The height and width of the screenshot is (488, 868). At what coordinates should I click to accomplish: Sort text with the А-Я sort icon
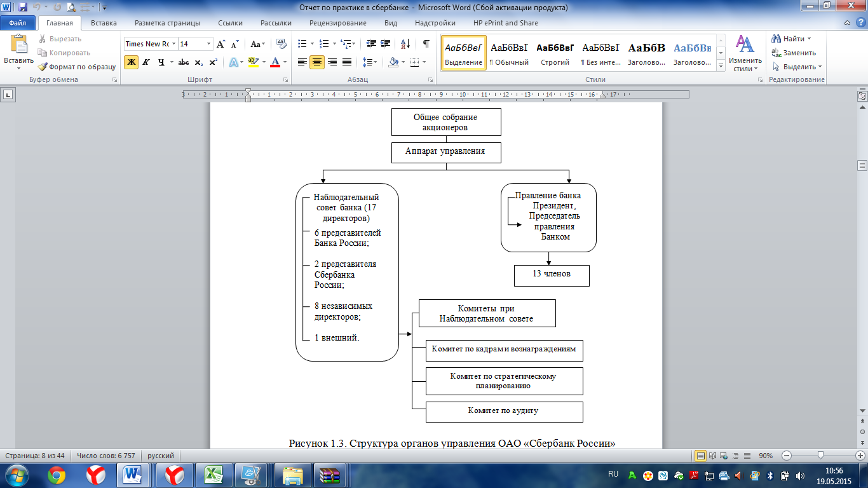(405, 44)
